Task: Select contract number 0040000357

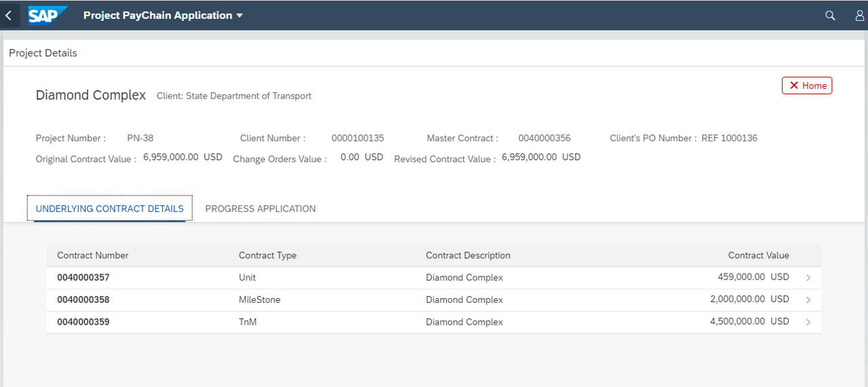Action: [x=83, y=278]
